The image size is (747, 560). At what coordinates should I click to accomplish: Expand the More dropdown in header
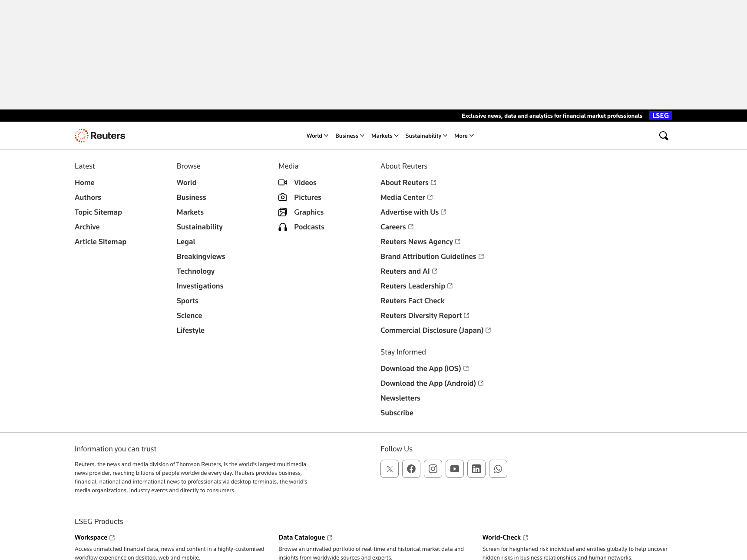point(464,136)
